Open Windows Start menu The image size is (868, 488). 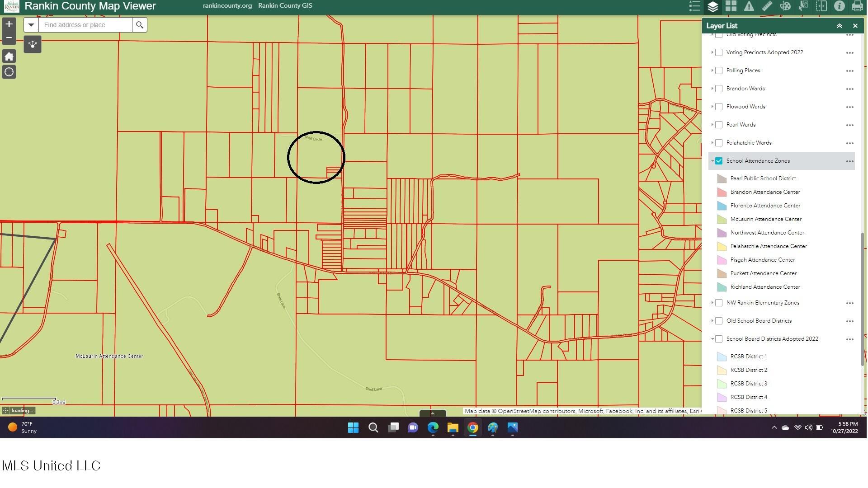[x=354, y=428]
